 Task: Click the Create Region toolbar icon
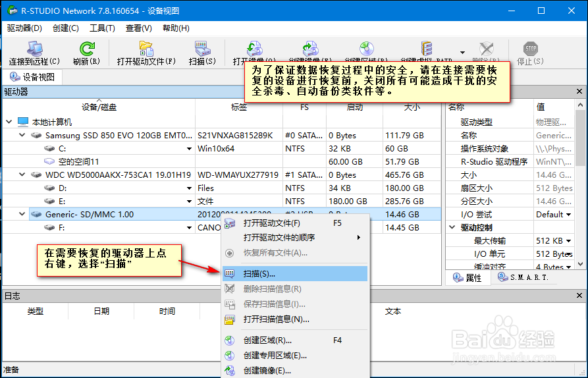pyautogui.click(x=366, y=49)
